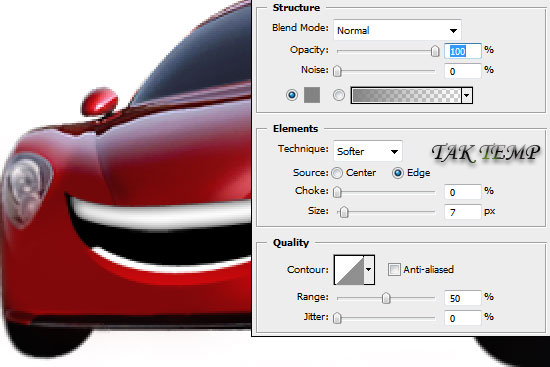
Task: Select Edge as glow source
Action: (x=398, y=173)
